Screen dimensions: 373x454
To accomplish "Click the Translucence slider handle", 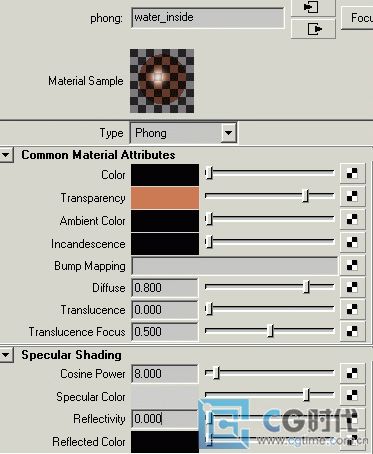I will [x=209, y=309].
